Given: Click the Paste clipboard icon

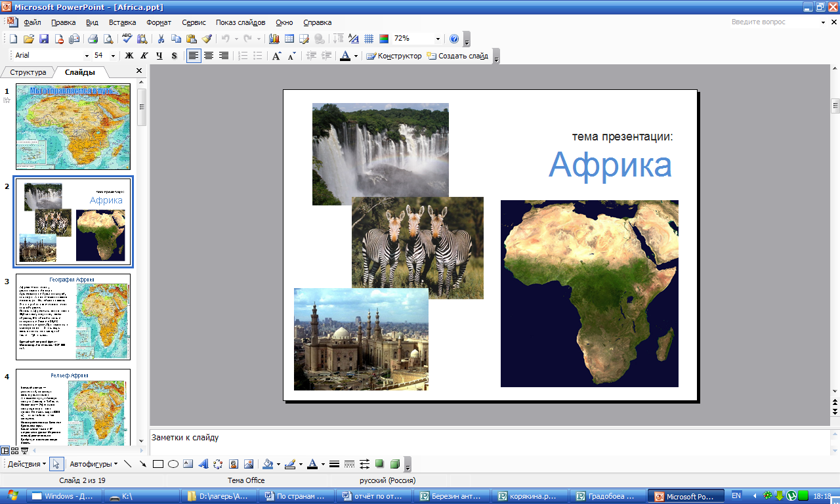Looking at the screenshot, I should pyautogui.click(x=192, y=39).
